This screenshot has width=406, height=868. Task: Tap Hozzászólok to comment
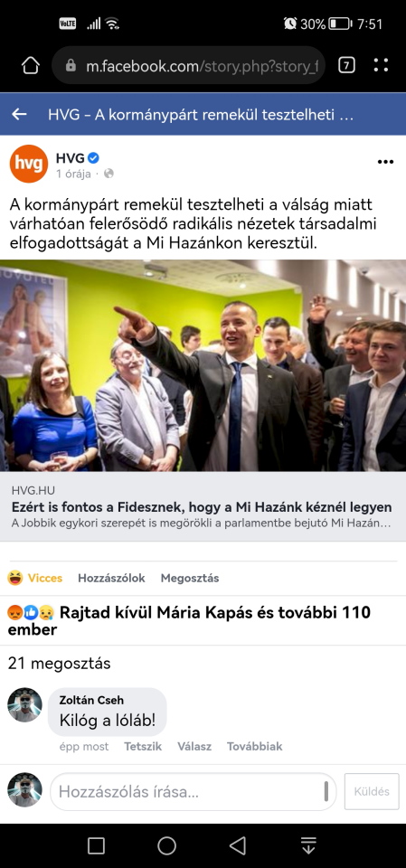pos(111,578)
